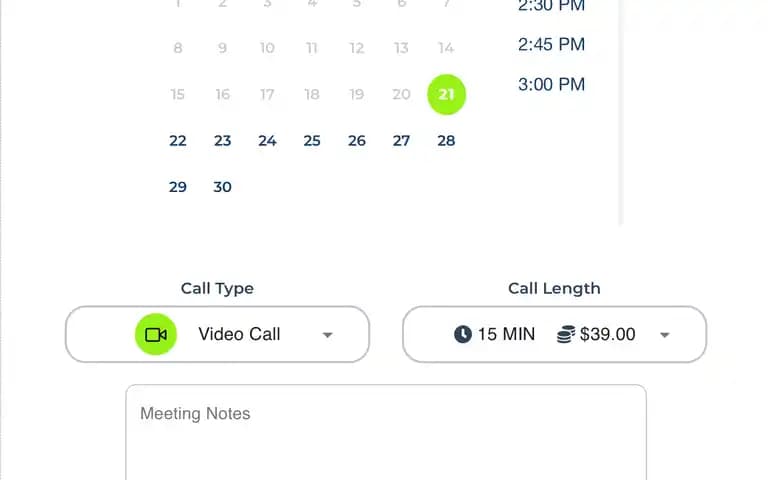768x480 pixels.
Task: Choose the 2:30 PM time slot
Action: coord(552,6)
